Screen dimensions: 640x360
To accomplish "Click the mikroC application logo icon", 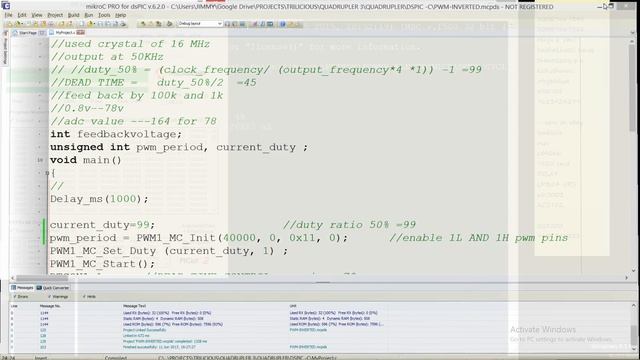I will [6, 6].
